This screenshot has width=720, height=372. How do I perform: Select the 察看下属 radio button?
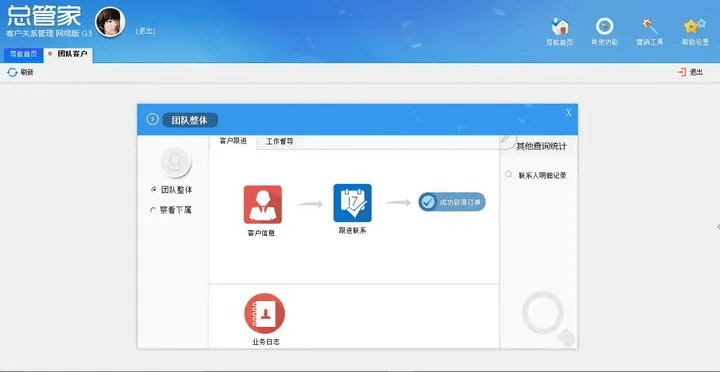click(153, 210)
